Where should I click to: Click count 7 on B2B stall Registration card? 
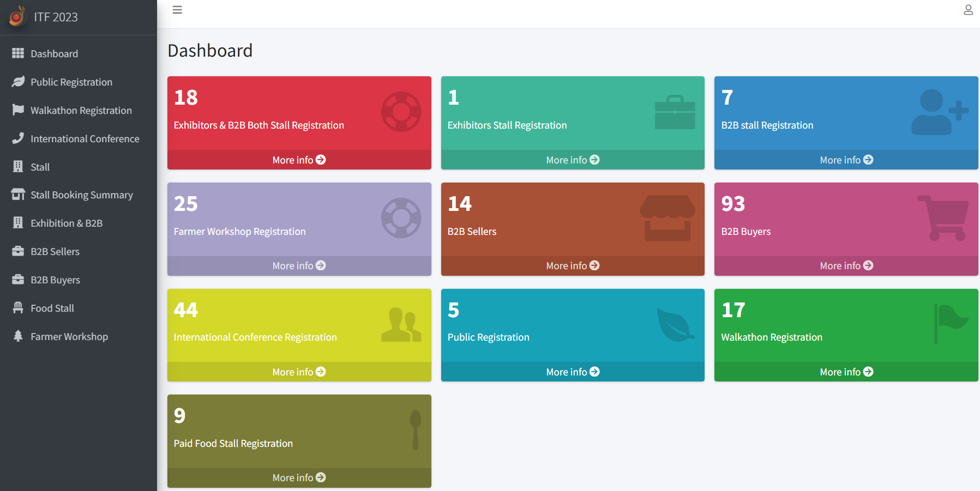[x=728, y=98]
